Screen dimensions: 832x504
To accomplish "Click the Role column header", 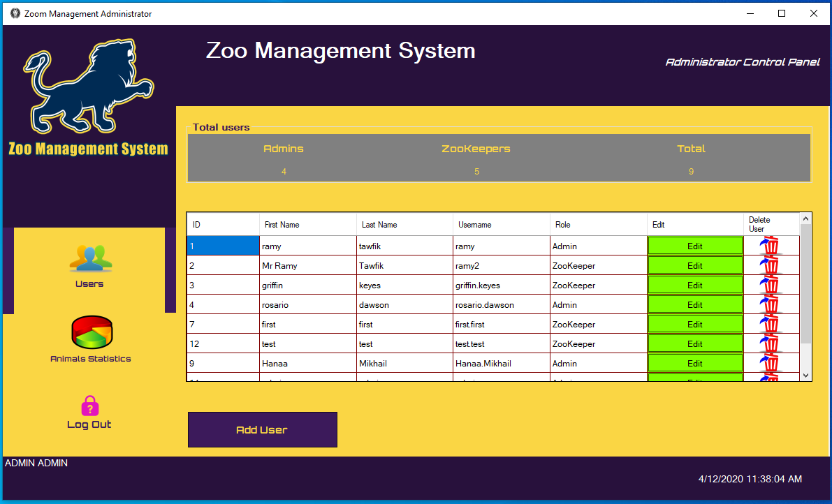I will click(x=562, y=225).
